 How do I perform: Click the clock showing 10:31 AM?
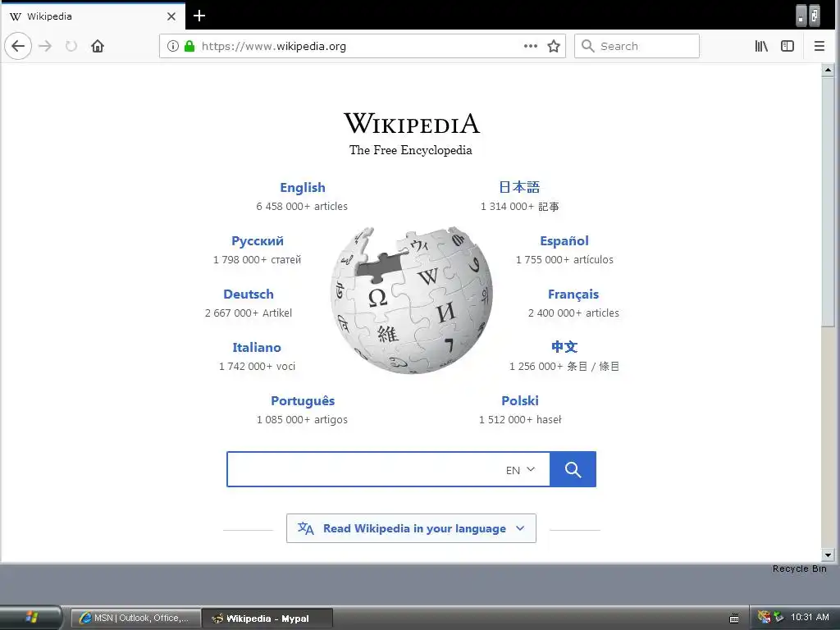810,617
